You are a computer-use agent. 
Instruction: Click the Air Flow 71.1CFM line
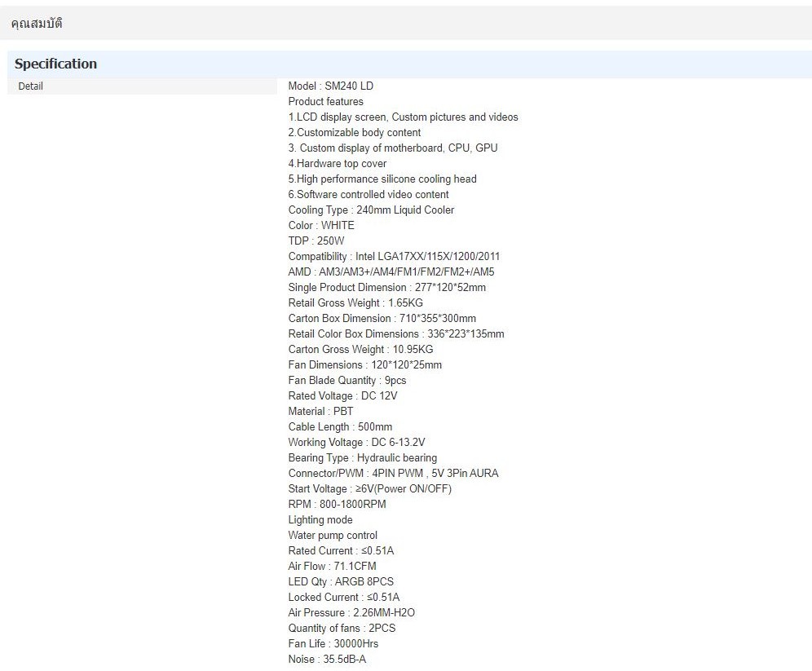coord(332,567)
